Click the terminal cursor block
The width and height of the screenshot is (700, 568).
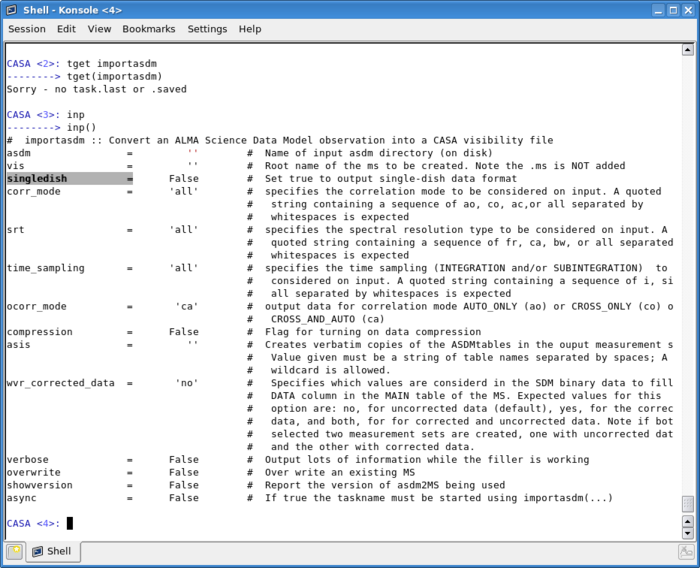tap(70, 523)
